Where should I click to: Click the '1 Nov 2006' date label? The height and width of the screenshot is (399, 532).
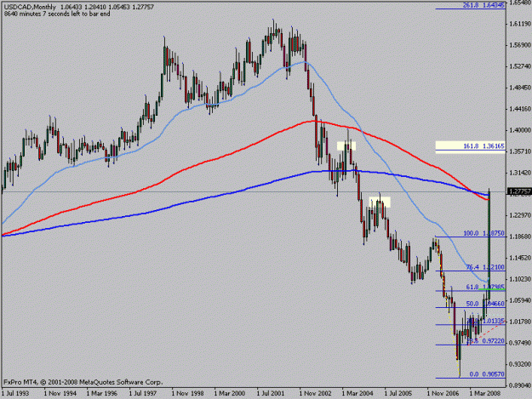tap(443, 394)
